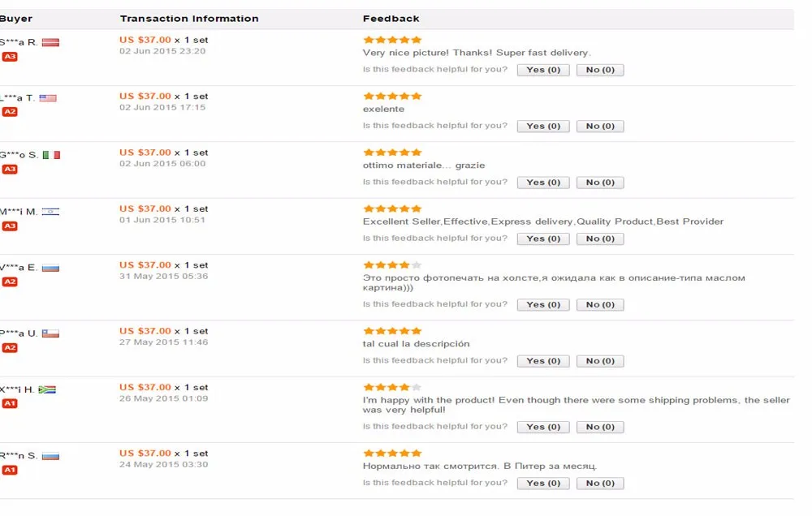The height and width of the screenshot is (516, 812).
Task: Click the A3 badge under buyer S***a R.
Action: point(9,57)
